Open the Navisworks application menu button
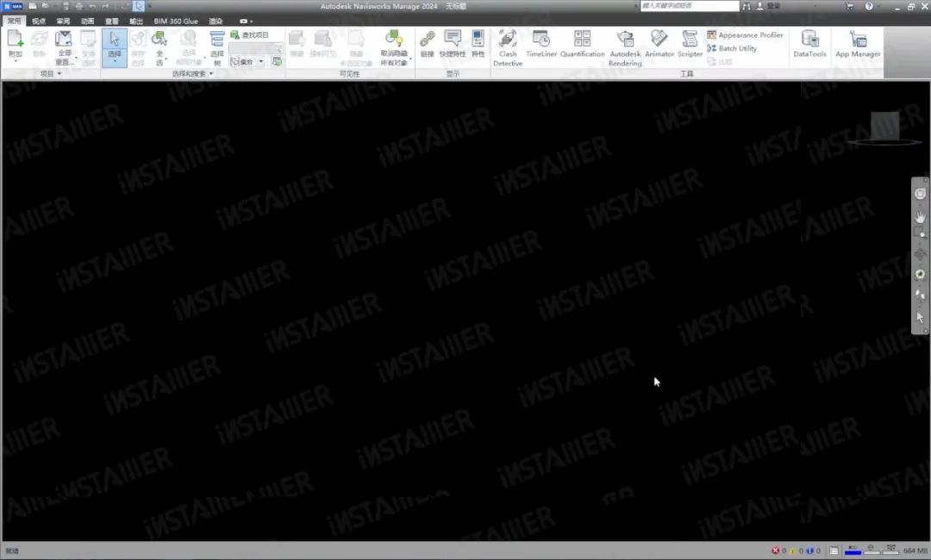931x560 pixels. pyautogui.click(x=12, y=6)
